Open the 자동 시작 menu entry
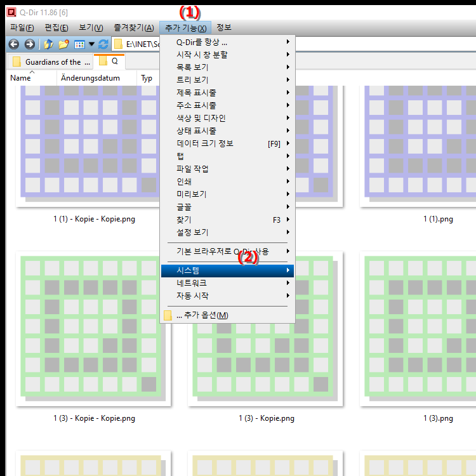The width and height of the screenshot is (476, 476). 227,296
